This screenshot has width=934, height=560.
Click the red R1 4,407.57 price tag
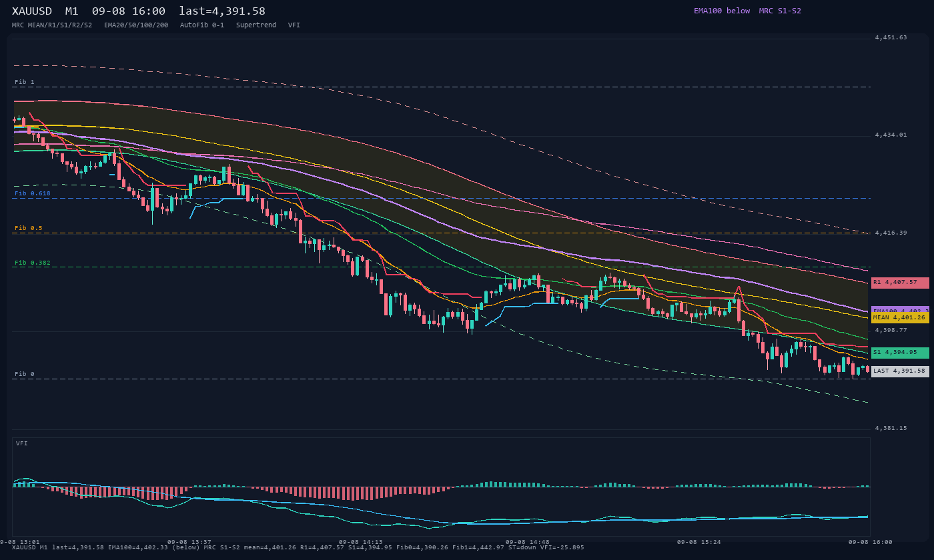[900, 283]
